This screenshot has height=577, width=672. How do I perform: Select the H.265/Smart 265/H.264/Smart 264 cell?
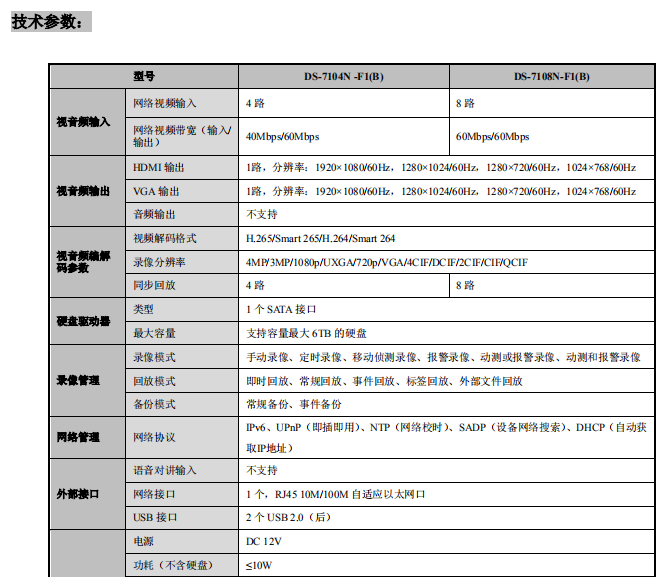tap(447, 238)
